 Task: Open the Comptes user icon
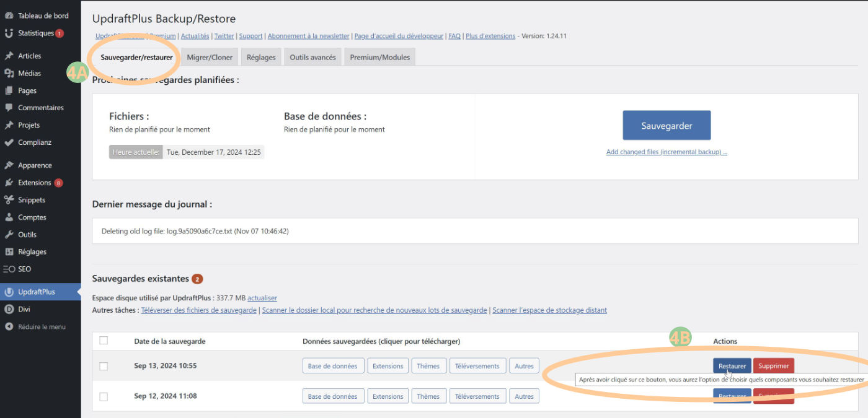click(x=9, y=217)
